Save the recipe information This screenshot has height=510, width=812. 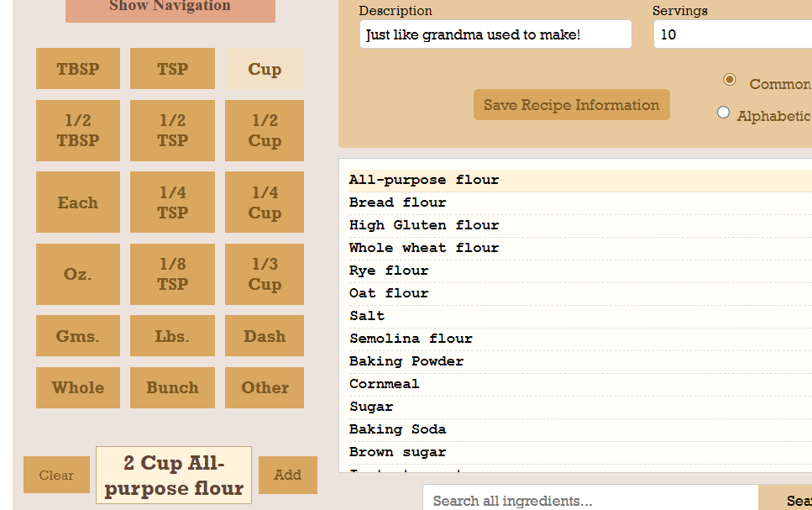click(x=571, y=104)
